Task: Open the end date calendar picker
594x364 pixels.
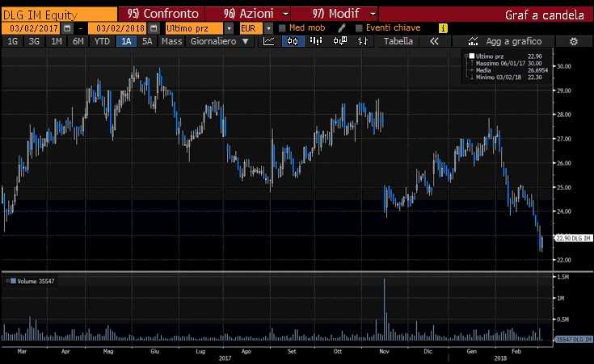Action: pos(154,28)
